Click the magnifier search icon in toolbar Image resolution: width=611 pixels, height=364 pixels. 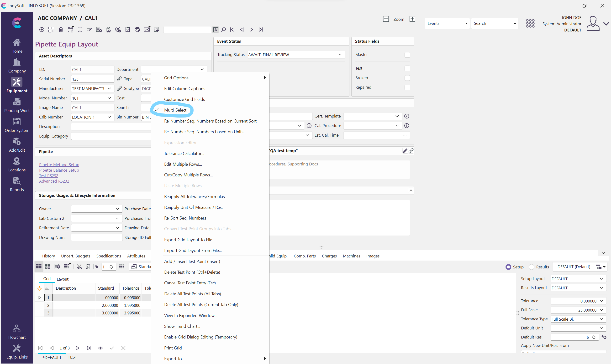coord(223,29)
